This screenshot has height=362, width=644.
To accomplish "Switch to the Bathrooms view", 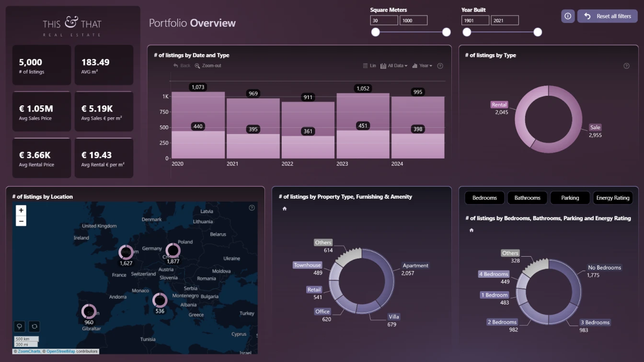I will pos(527,198).
